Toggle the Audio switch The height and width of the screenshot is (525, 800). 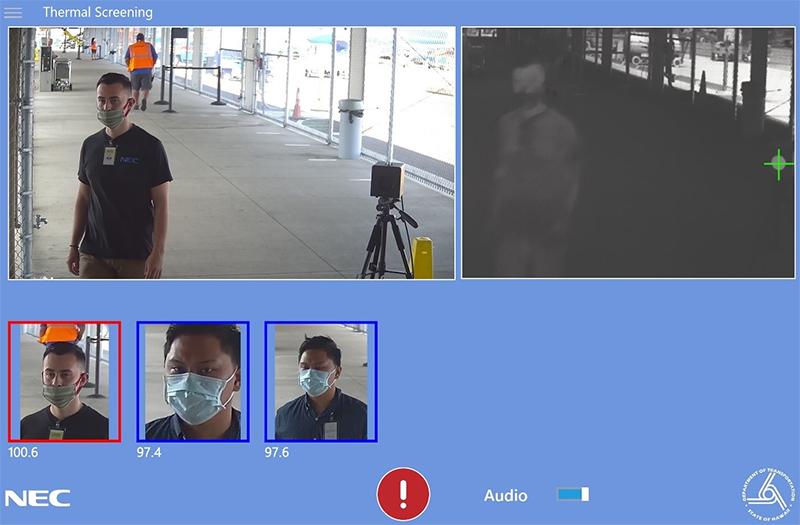click(x=573, y=495)
